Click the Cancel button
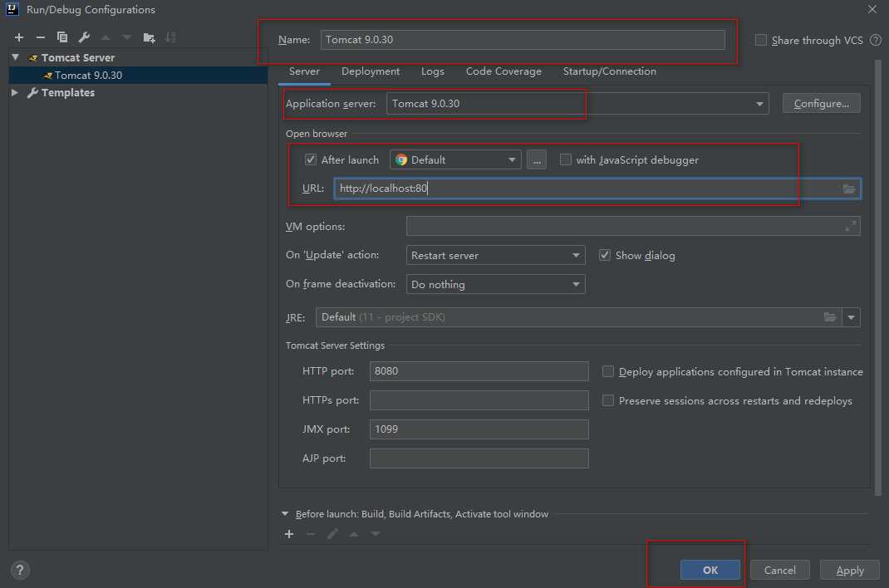Image resolution: width=889 pixels, height=588 pixels. [x=779, y=570]
